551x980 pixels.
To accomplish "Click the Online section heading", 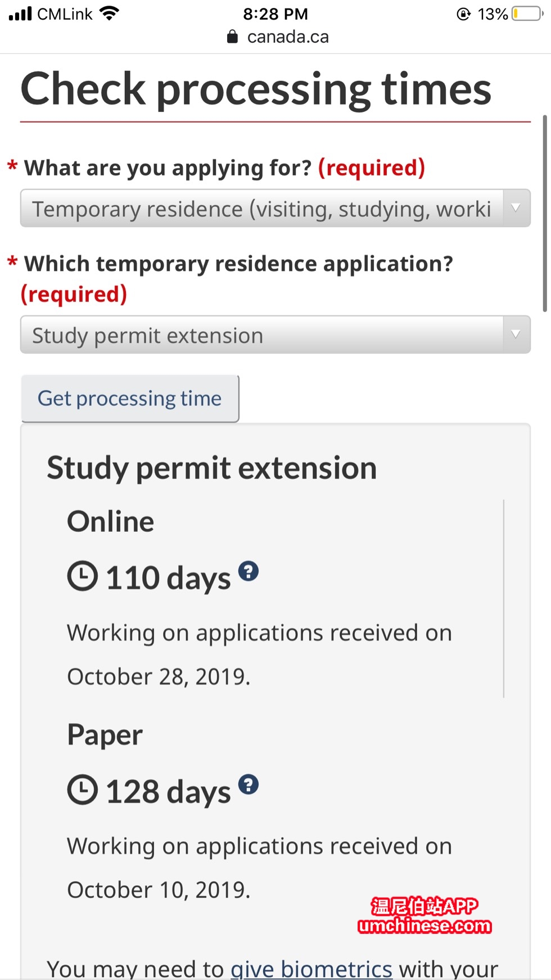I will click(x=111, y=521).
